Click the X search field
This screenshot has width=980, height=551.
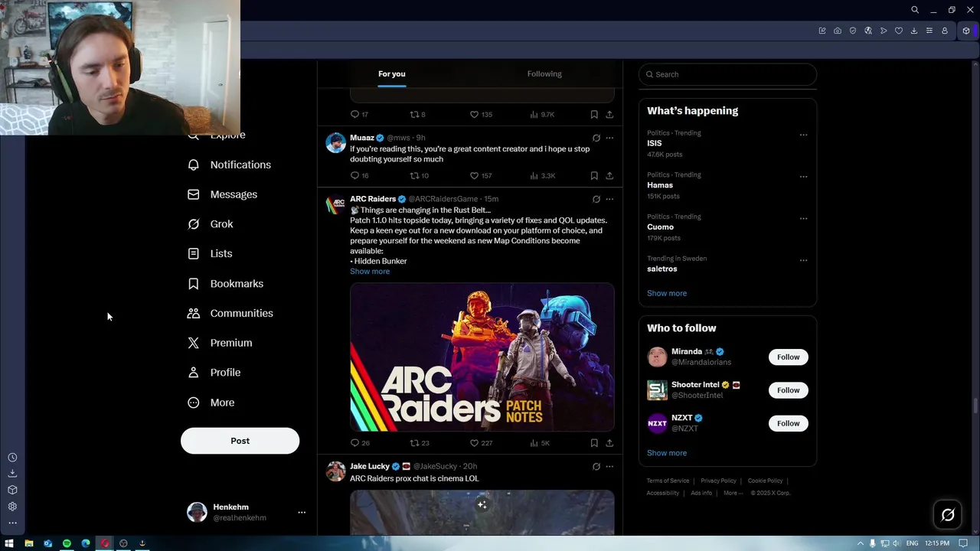coord(727,74)
